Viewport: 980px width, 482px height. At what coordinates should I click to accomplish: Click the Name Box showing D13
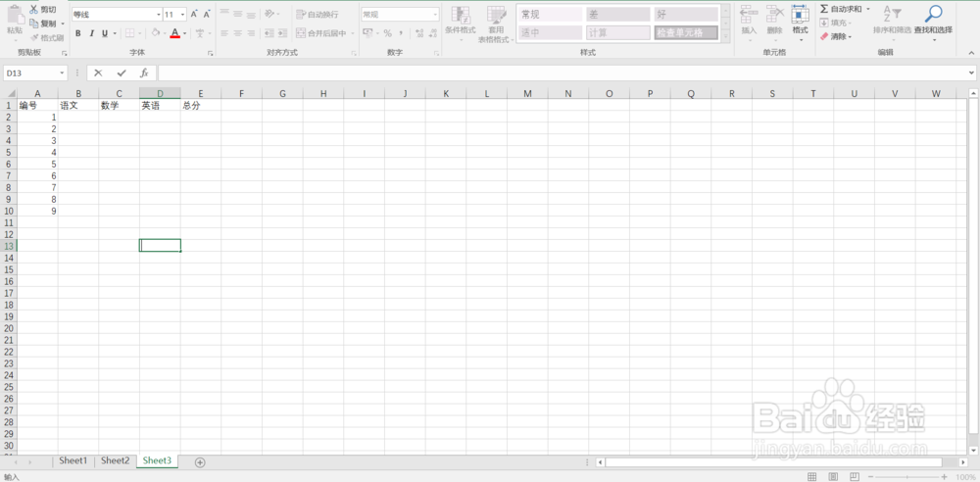(35, 73)
